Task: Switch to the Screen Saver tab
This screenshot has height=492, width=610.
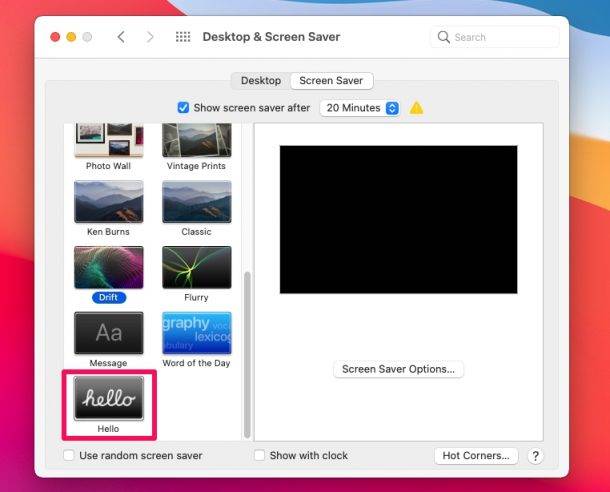Action: [331, 81]
